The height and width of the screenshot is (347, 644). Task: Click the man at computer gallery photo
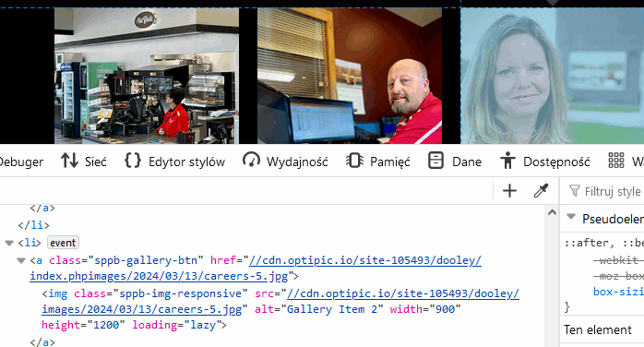pos(350,76)
